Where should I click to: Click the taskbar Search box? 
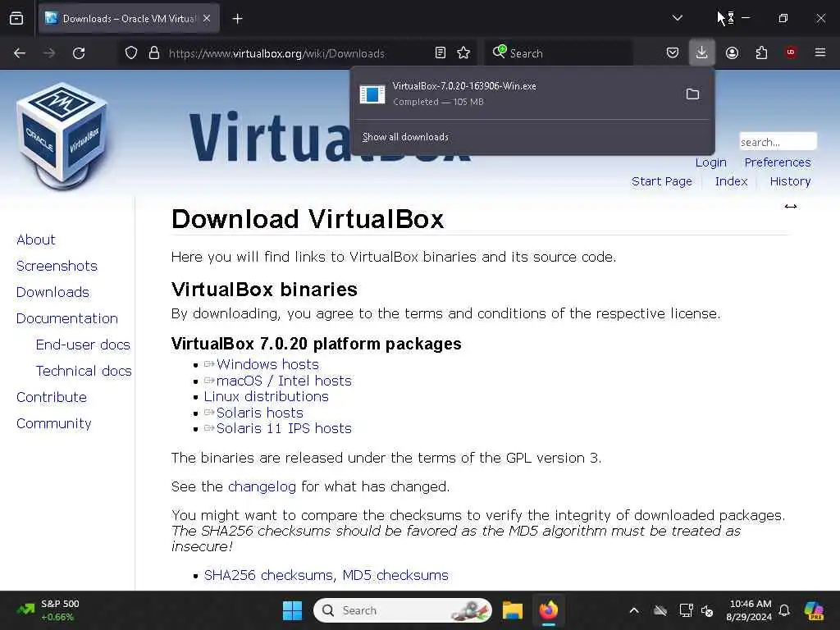click(403, 610)
